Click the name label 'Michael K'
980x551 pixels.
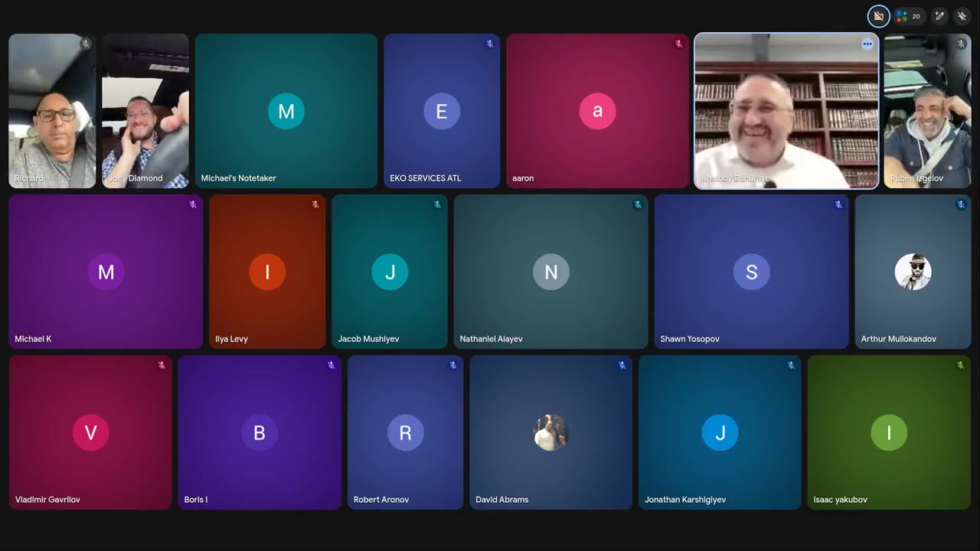click(33, 339)
